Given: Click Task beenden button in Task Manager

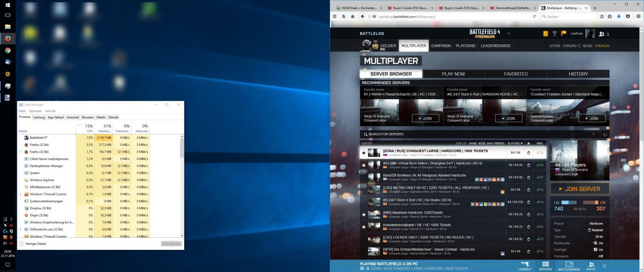Looking at the screenshot, I should pyautogui.click(x=171, y=244).
